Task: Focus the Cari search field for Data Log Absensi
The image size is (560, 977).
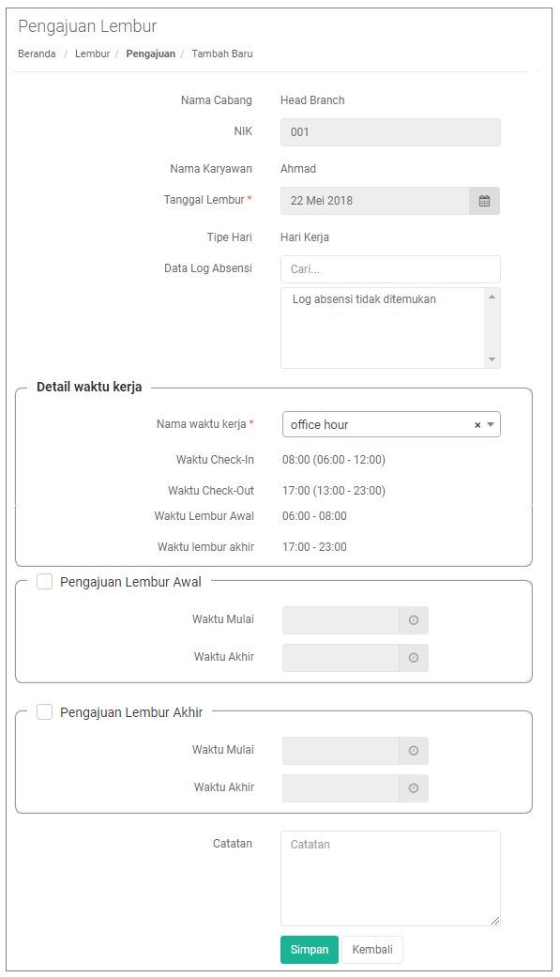Action: point(390,269)
